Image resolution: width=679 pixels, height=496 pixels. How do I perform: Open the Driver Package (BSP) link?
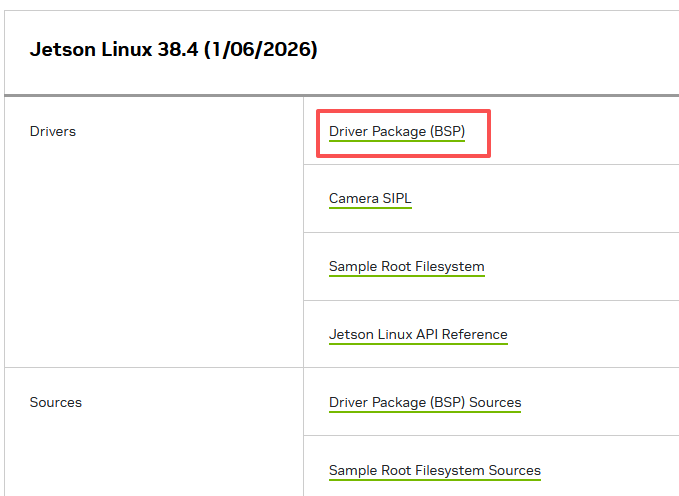pyautogui.click(x=397, y=132)
